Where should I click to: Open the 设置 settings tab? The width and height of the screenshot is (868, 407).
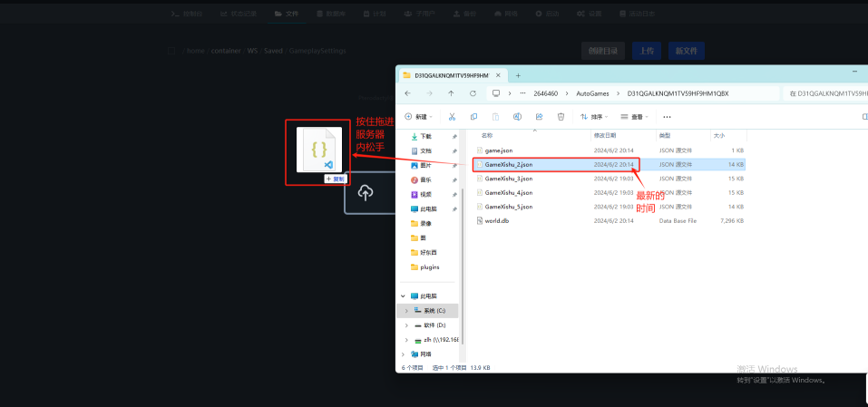click(589, 14)
